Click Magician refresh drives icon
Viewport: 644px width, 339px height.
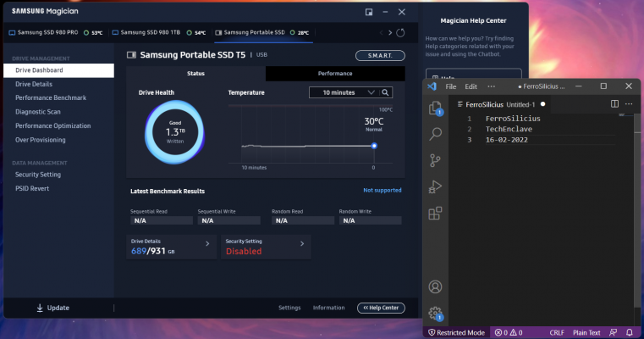tap(400, 32)
